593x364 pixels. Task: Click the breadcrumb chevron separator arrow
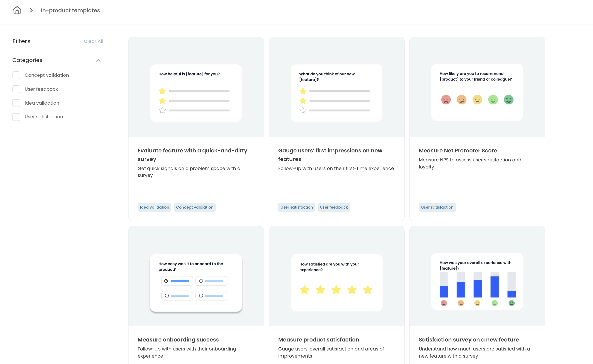[31, 10]
